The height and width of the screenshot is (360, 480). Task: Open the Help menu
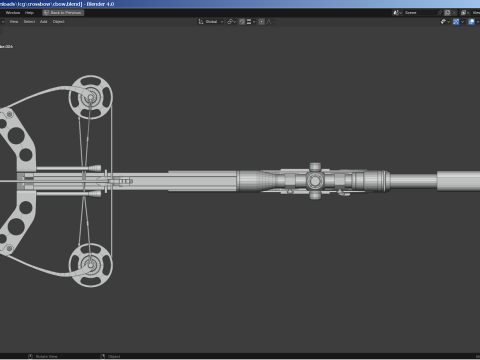click(x=29, y=13)
